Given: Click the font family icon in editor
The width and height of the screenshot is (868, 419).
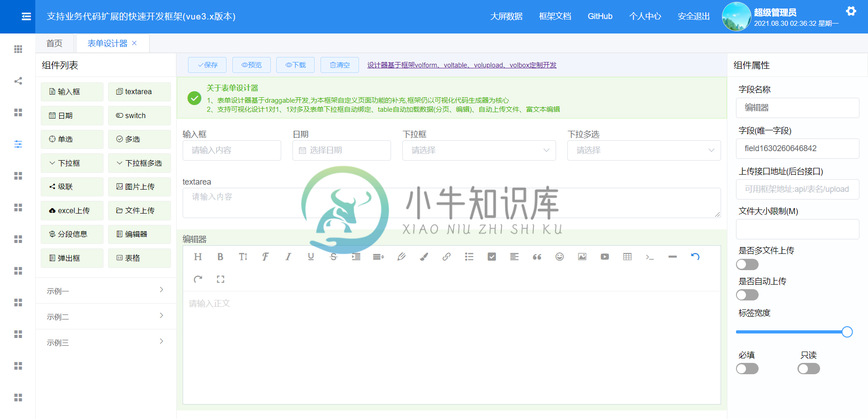Looking at the screenshot, I should click(x=265, y=257).
